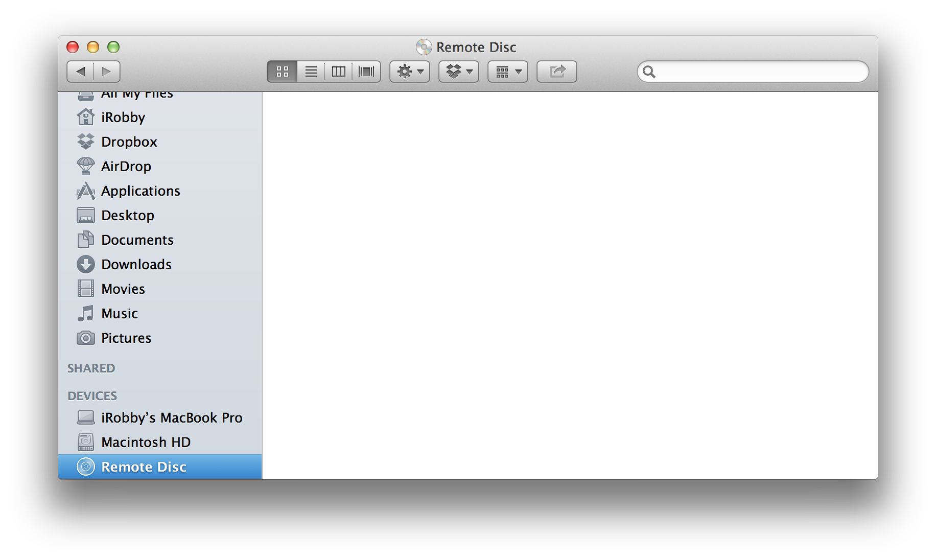Click the Dropbox sidebar box icon
Viewport: 936px width, 560px height.
[x=85, y=142]
